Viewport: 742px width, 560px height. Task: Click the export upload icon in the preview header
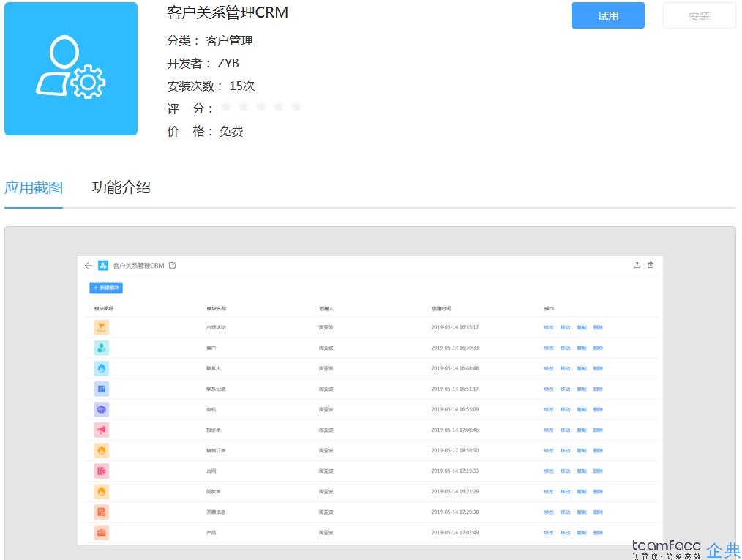[637, 265]
